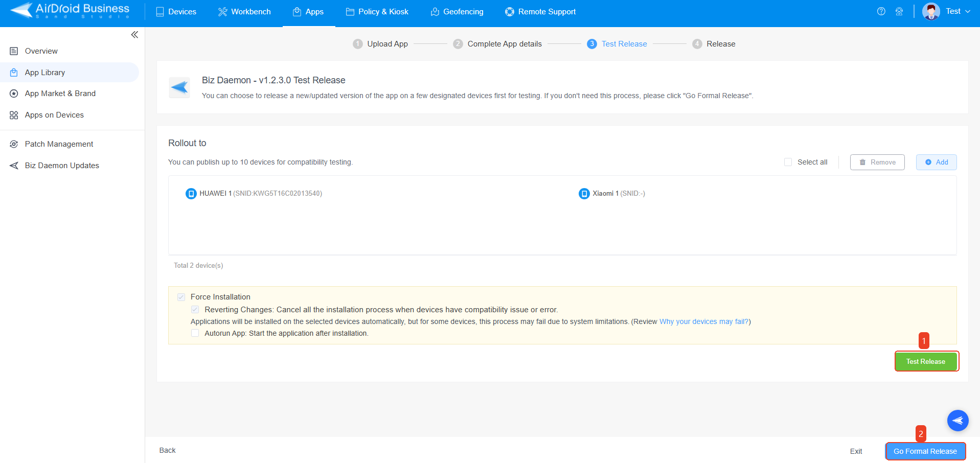Open the Geofencing section
The image size is (980, 463).
point(457,11)
